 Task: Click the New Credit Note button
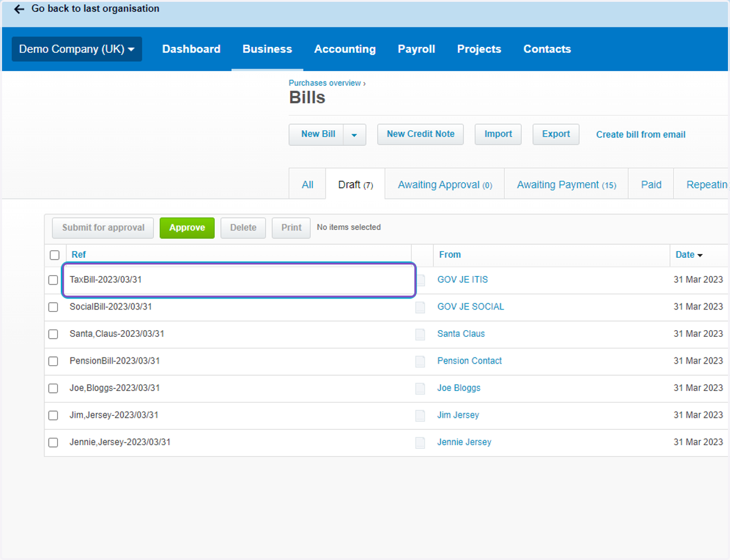(x=420, y=134)
